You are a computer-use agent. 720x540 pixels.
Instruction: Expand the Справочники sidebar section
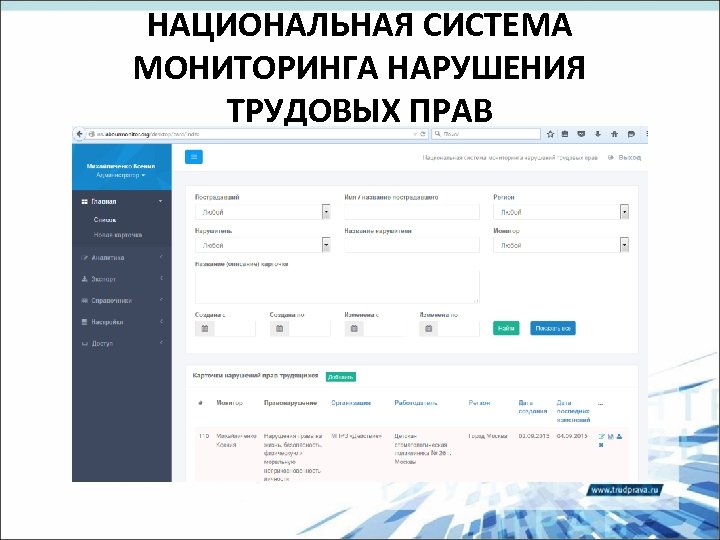pyautogui.click(x=122, y=300)
